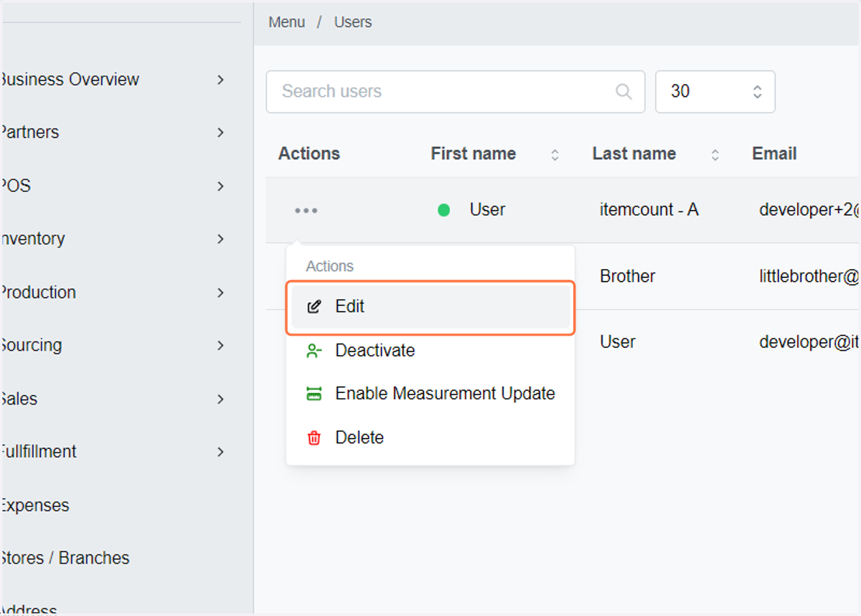Screen dimensions: 861x616
Task: Open Expenses in the sidebar
Action: (34, 506)
